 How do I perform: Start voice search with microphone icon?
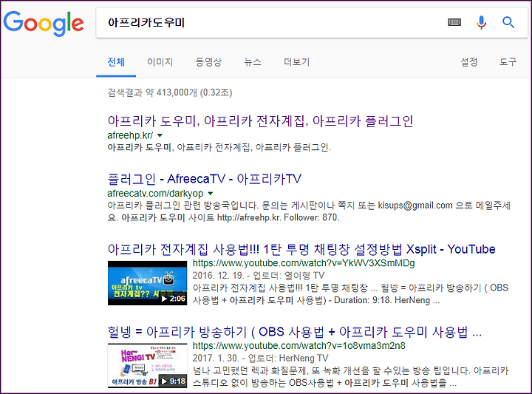(x=481, y=22)
